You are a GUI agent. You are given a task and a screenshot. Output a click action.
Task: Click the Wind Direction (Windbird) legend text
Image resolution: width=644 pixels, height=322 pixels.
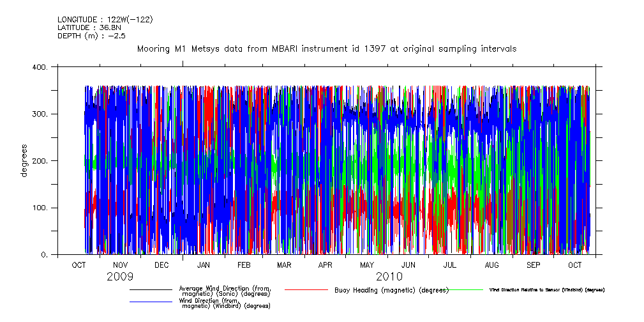224,303
